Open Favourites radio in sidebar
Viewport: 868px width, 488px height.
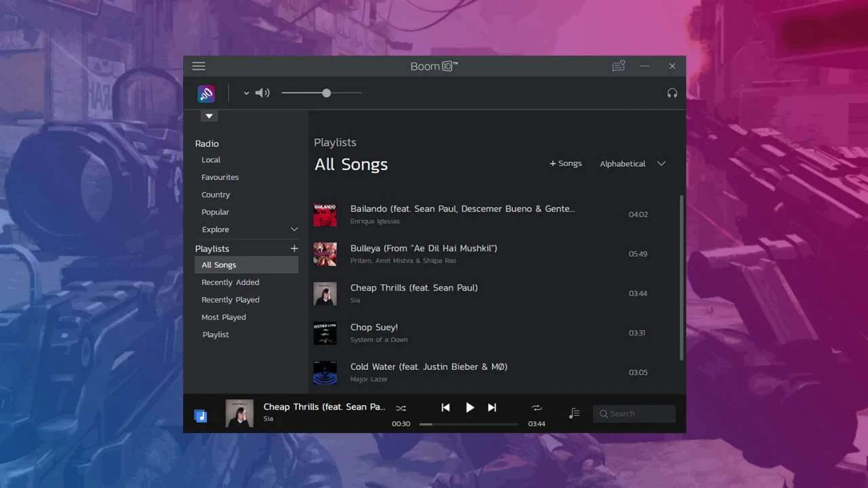pos(220,178)
